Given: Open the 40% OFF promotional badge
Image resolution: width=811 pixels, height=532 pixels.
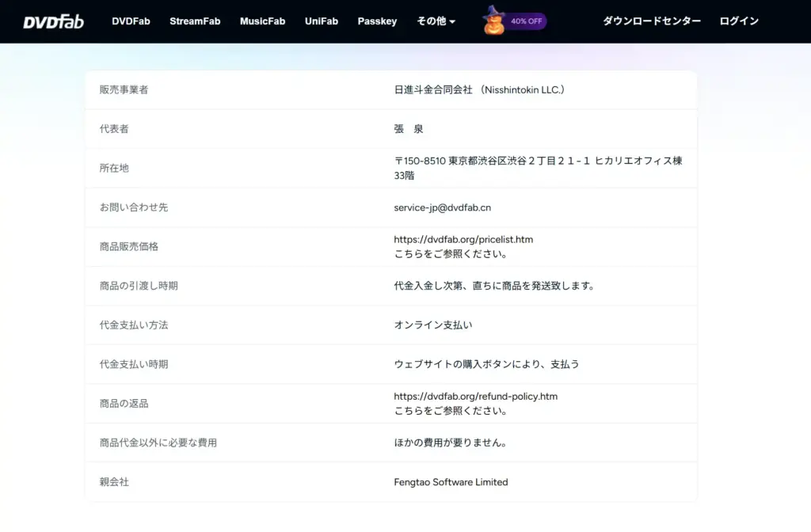Looking at the screenshot, I should [x=524, y=21].
